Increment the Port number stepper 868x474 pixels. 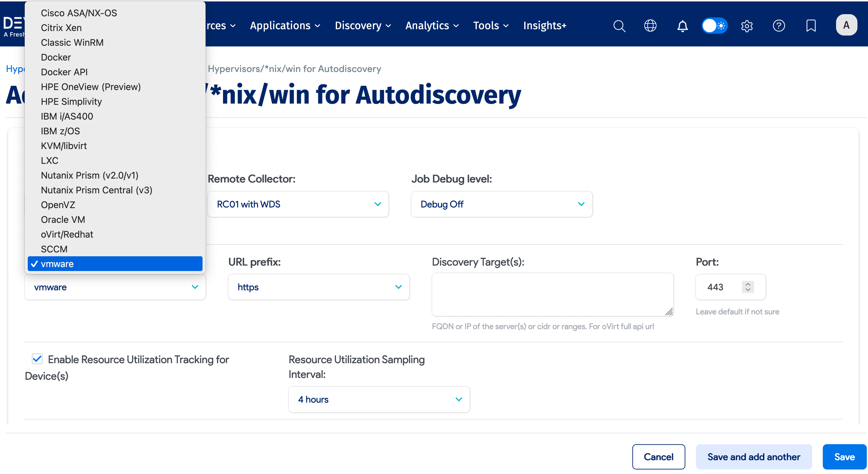(748, 284)
